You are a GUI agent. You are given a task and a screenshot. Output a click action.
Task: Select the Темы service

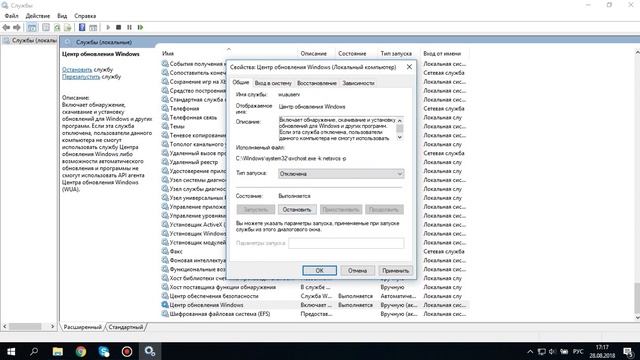[177, 127]
